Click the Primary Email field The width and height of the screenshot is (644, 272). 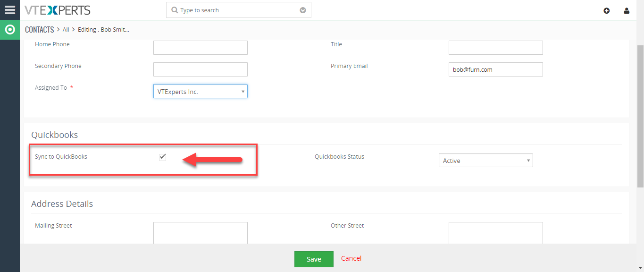(496, 69)
